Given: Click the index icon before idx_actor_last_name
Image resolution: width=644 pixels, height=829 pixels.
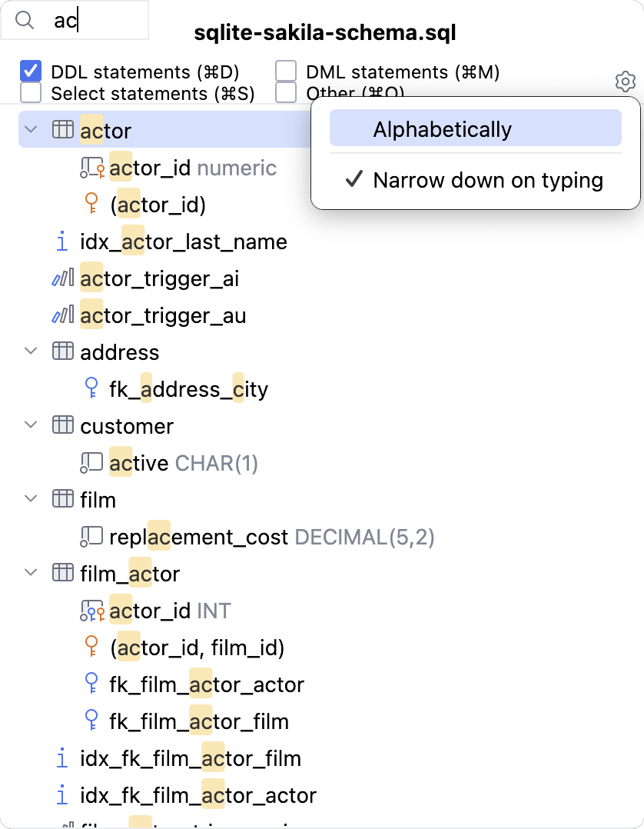Looking at the screenshot, I should [61, 241].
